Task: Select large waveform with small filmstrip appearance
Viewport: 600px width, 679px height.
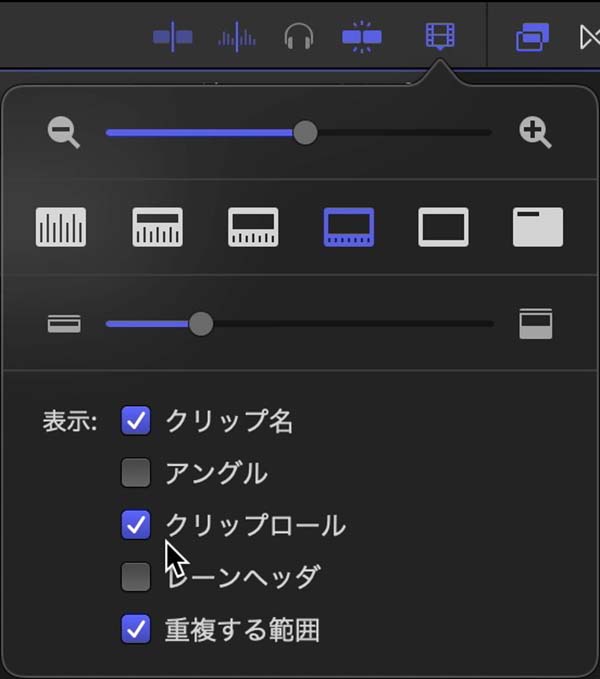Action: (x=158, y=227)
